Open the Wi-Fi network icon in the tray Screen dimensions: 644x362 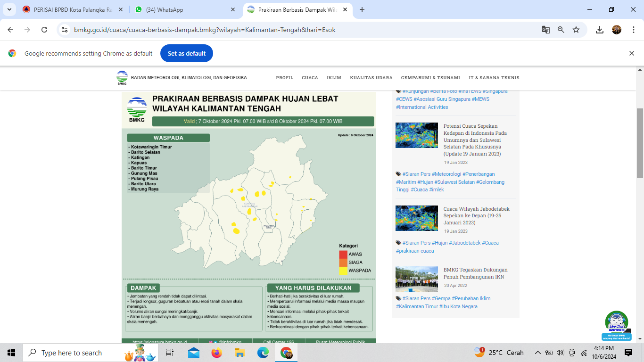pyautogui.click(x=584, y=353)
